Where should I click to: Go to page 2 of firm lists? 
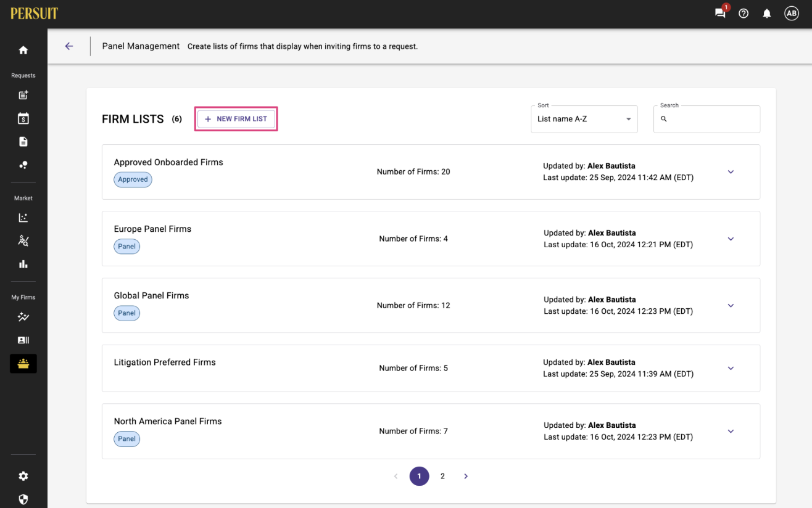click(x=442, y=476)
